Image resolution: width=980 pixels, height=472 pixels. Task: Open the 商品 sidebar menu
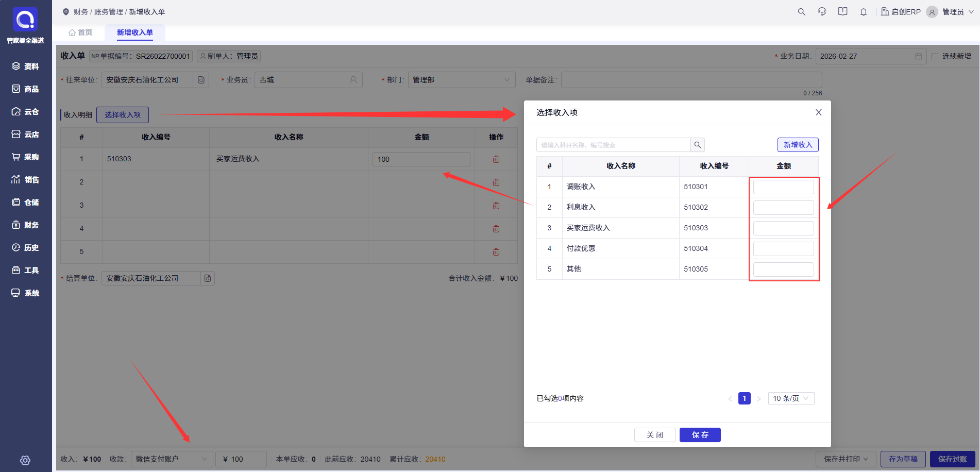26,89
